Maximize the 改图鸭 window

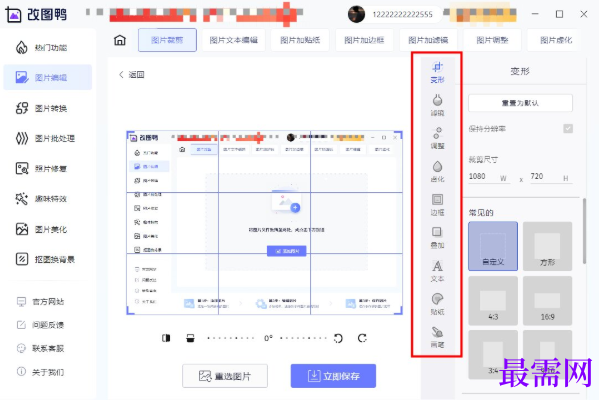click(x=559, y=14)
